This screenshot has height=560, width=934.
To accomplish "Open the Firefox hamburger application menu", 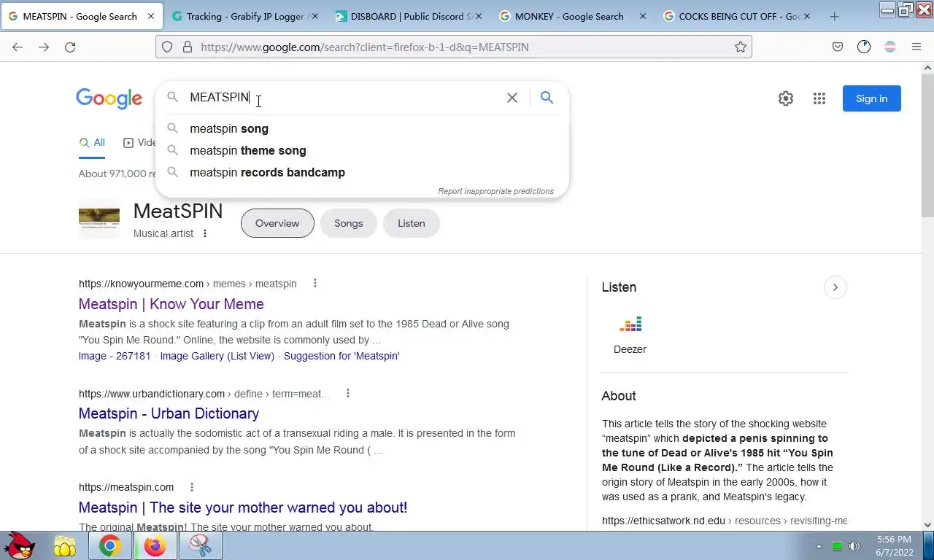I will 916,47.
